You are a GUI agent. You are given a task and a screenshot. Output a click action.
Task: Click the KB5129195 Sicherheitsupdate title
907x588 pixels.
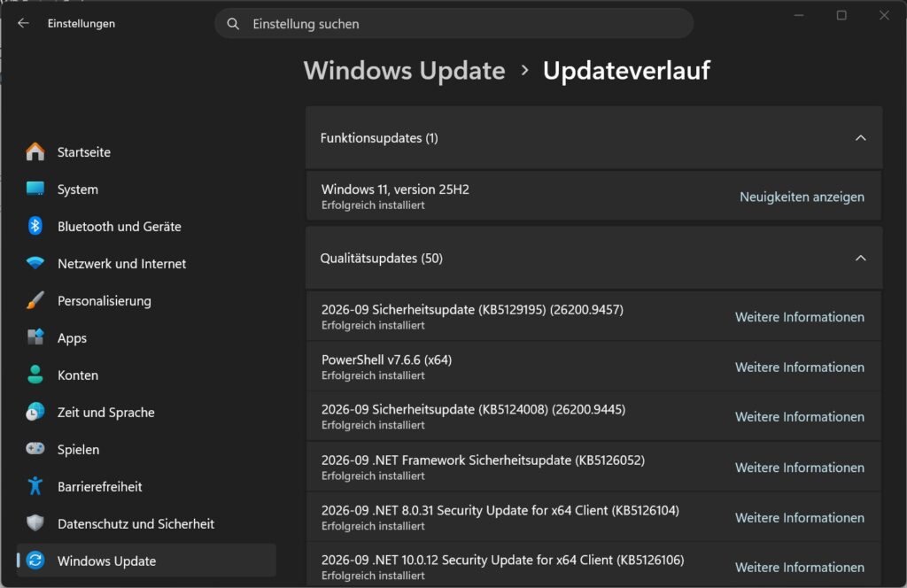point(472,309)
